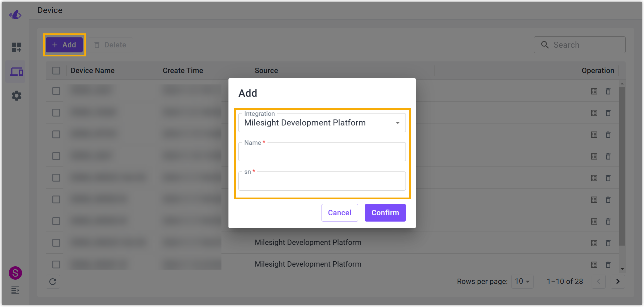Click trash icon of fifth device row
This screenshot has height=307, width=644.
tap(608, 178)
